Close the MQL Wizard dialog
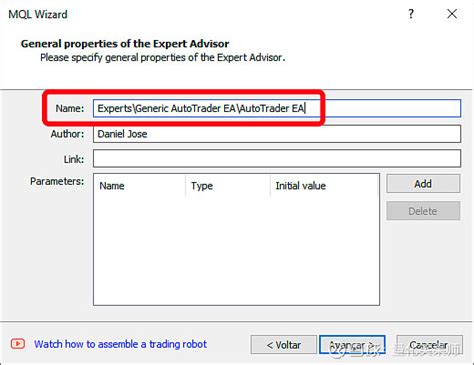The image size is (474, 365). [x=452, y=14]
